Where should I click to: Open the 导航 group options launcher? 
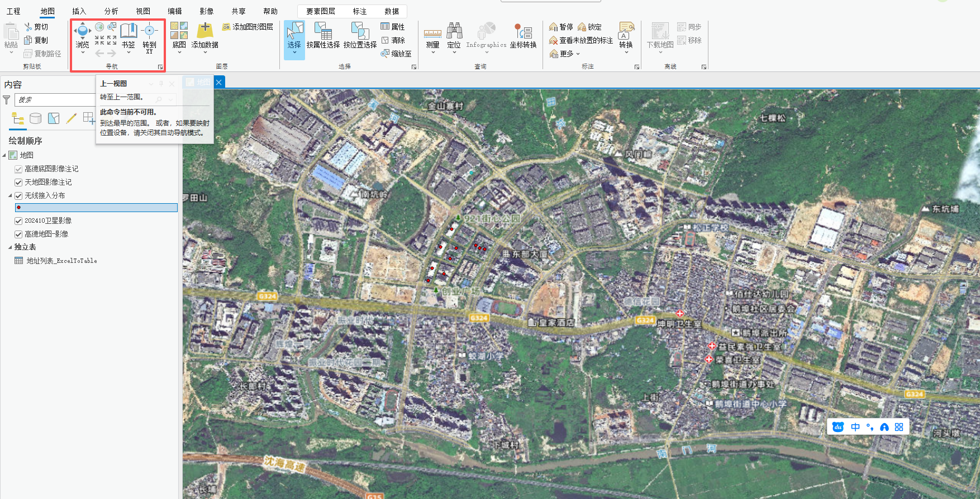[160, 67]
